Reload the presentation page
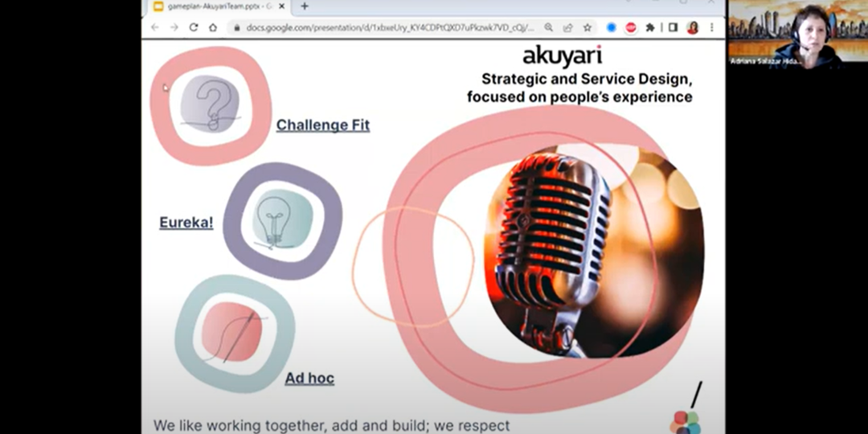The image size is (868, 434). [x=194, y=27]
